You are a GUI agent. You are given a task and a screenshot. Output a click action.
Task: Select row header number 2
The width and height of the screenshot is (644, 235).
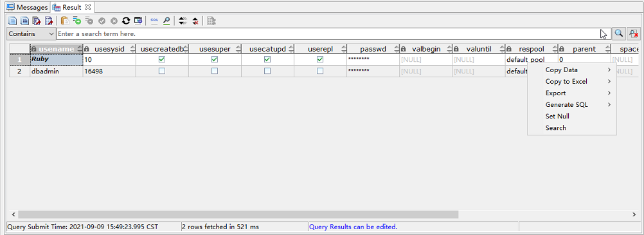point(19,71)
